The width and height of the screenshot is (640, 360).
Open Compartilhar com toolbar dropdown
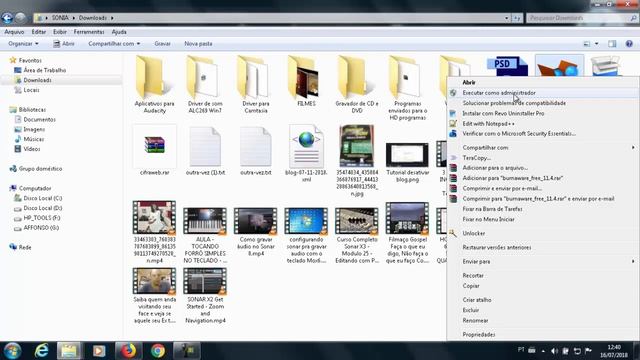click(x=114, y=44)
